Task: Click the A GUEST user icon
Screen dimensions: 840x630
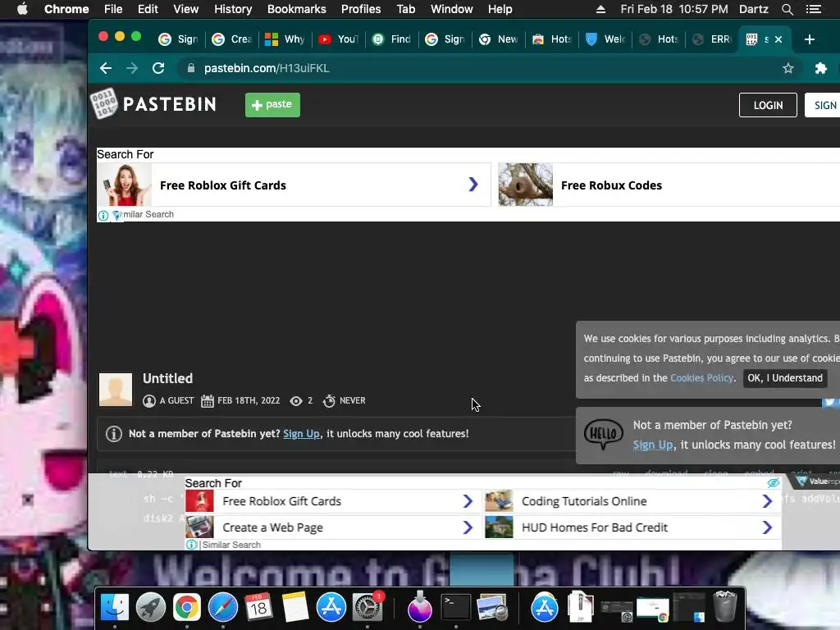Action: pyautogui.click(x=149, y=400)
